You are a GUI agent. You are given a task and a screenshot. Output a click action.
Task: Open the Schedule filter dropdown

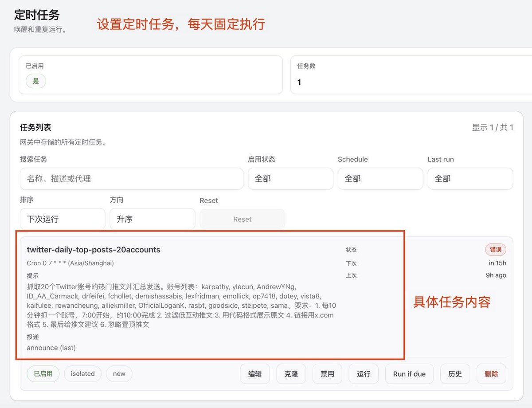click(x=380, y=178)
